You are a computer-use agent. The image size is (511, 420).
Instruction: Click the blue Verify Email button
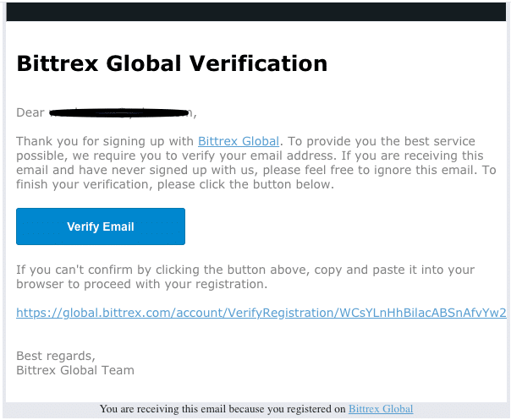(101, 226)
